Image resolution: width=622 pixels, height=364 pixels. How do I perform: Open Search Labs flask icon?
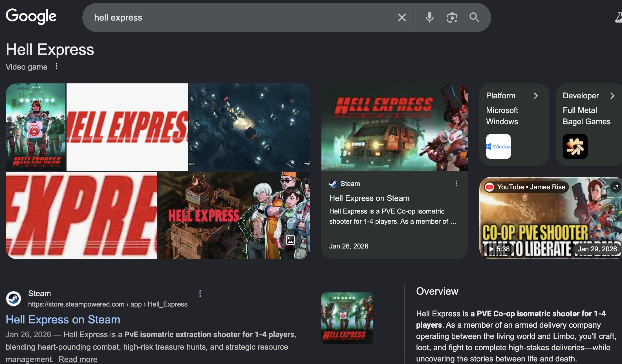click(619, 17)
